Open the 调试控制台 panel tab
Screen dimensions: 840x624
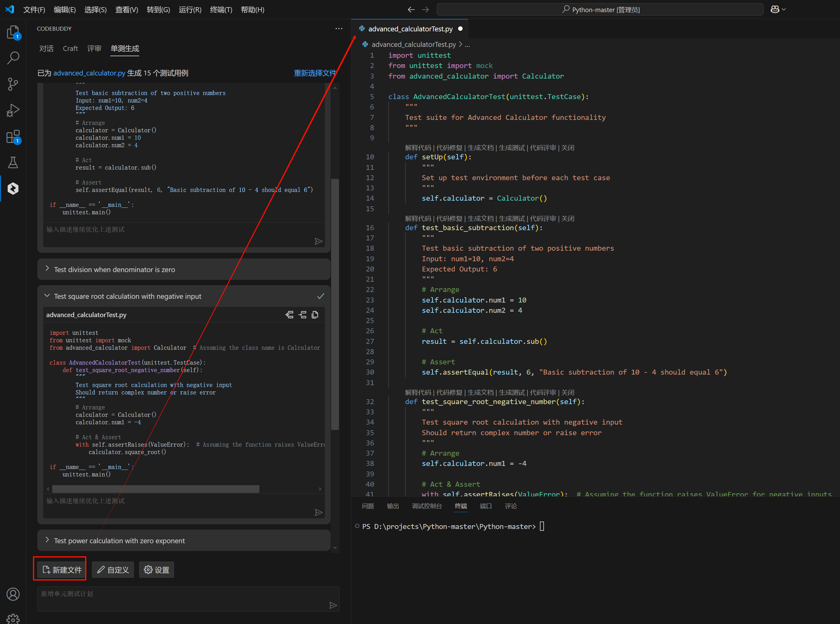427,506
